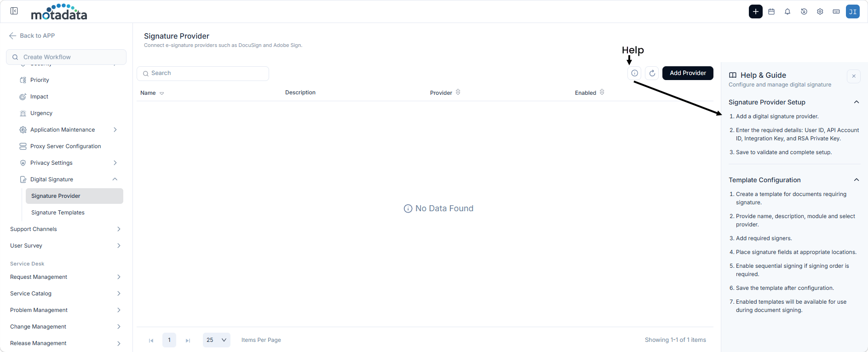This screenshot has width=868, height=352.
Task: Collapse Signature Provider Setup section
Action: (x=857, y=102)
